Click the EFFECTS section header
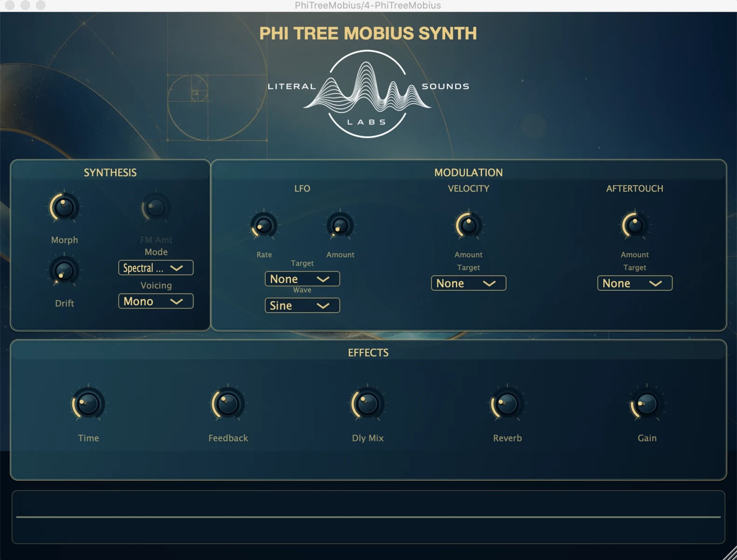This screenshot has height=560, width=737. coord(368,353)
